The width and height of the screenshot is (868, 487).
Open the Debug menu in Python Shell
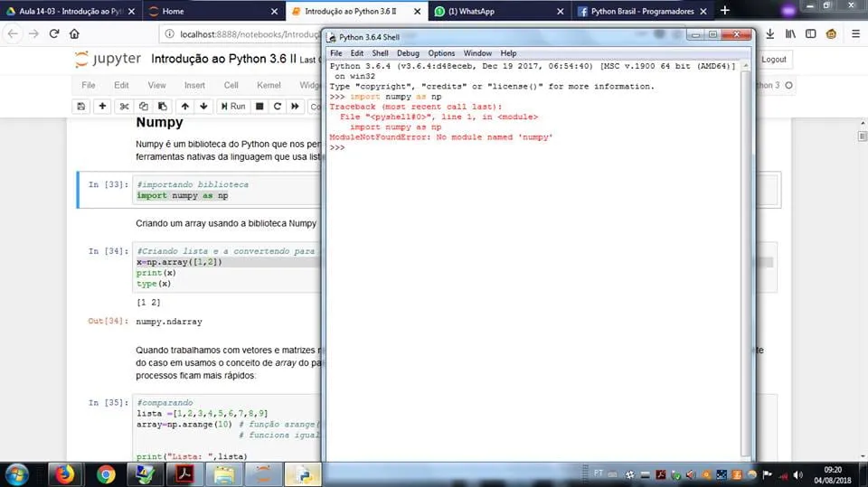(x=408, y=53)
